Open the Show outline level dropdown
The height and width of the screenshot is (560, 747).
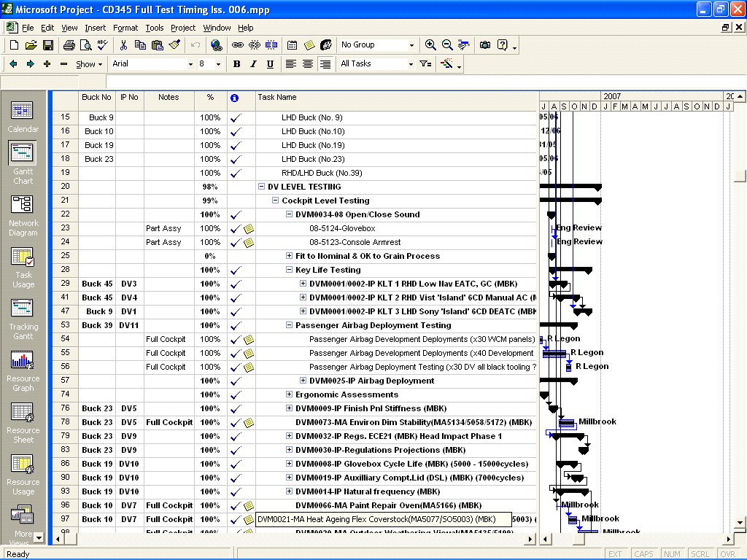pos(89,64)
